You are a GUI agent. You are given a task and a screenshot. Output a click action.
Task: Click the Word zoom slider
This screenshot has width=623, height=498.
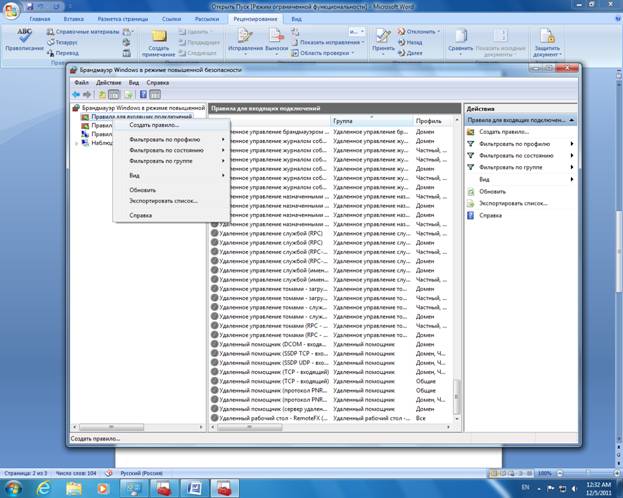click(588, 473)
